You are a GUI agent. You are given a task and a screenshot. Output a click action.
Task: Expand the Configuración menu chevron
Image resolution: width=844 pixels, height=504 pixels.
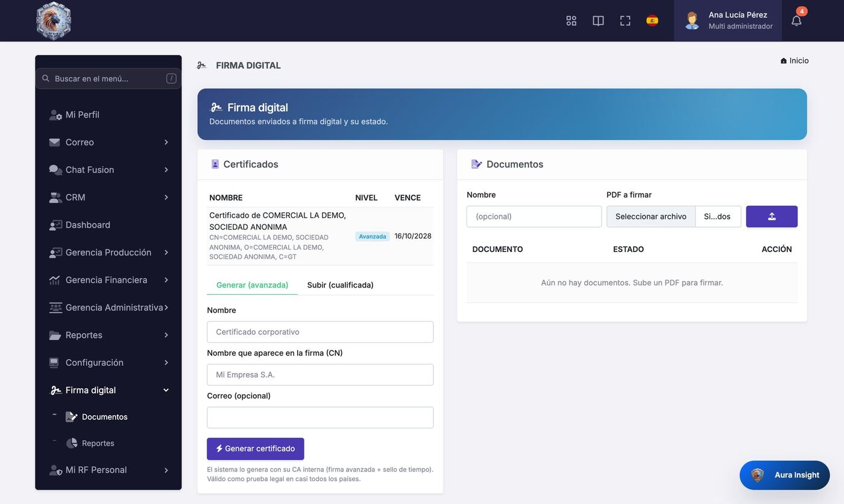(166, 362)
